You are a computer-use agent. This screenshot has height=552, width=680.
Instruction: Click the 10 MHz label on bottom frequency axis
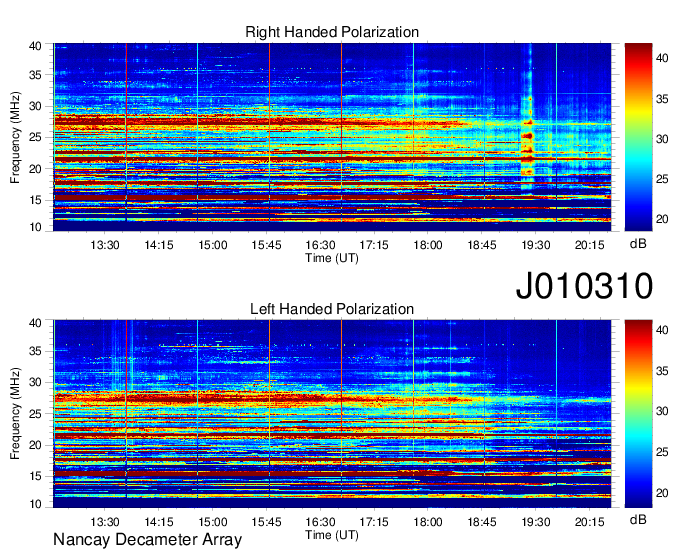point(36,504)
